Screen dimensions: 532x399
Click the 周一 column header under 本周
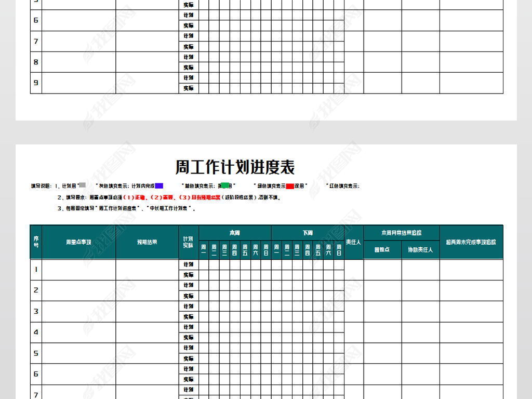point(204,250)
